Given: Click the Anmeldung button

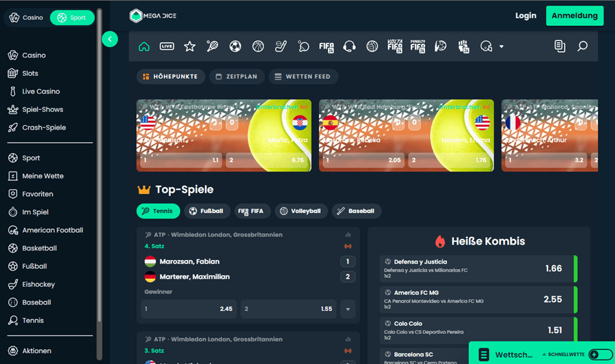Looking at the screenshot, I should click(574, 16).
